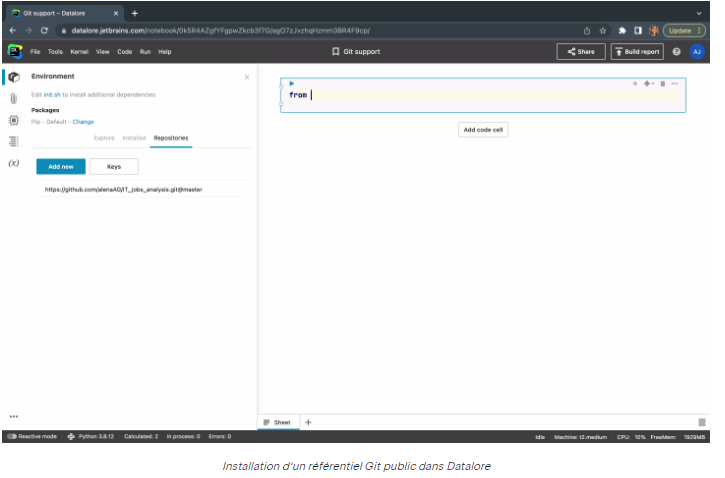Open the cell's three-dot more options
The width and height of the screenshot is (725, 478).
pyautogui.click(x=675, y=83)
